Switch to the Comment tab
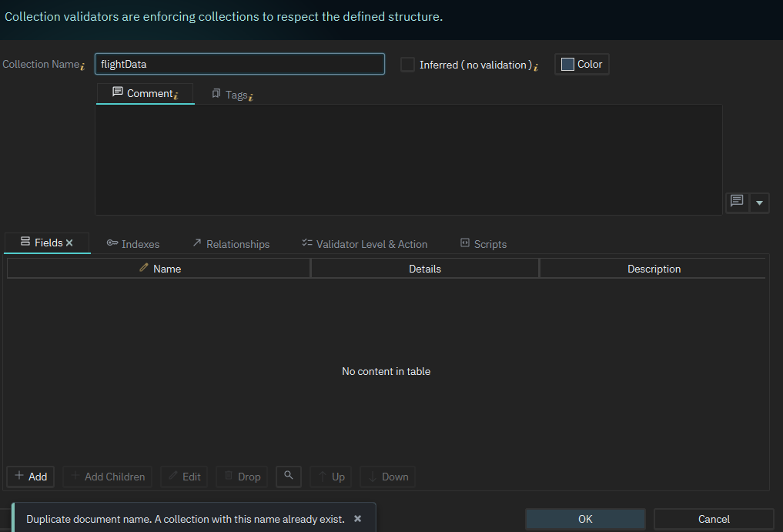783x532 pixels. click(x=145, y=93)
